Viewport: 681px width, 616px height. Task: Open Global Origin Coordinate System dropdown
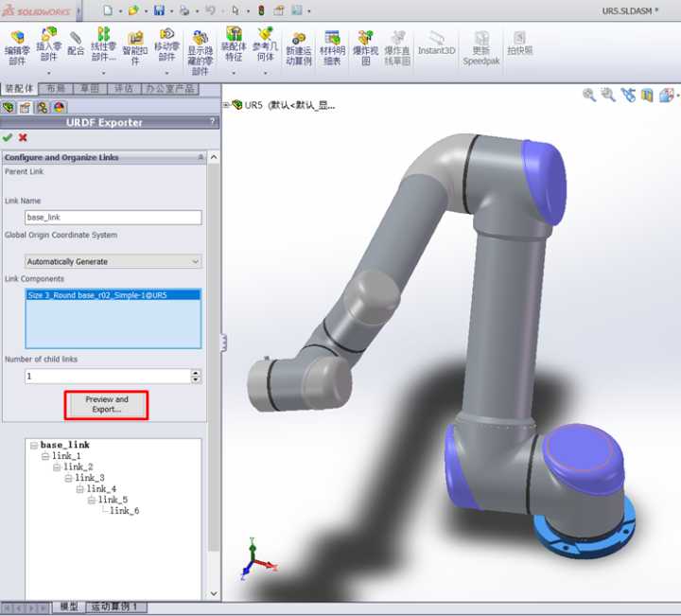point(113,261)
